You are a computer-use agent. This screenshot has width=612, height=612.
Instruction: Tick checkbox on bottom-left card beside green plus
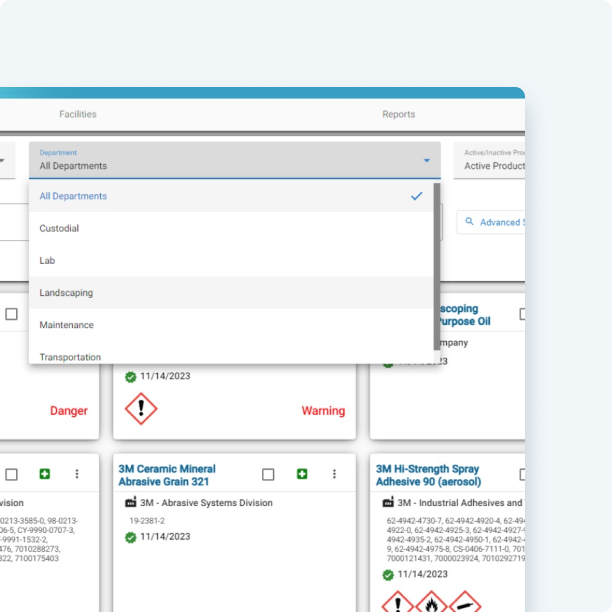click(11, 474)
